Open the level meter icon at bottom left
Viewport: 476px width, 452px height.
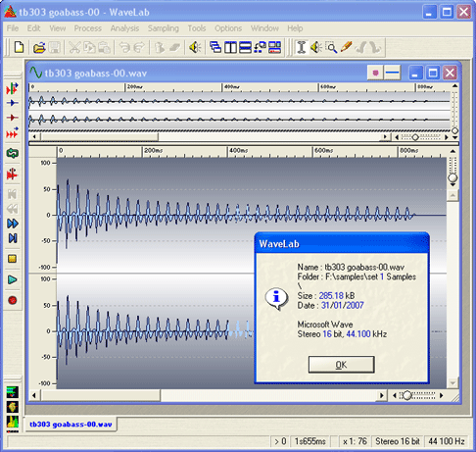click(x=13, y=392)
